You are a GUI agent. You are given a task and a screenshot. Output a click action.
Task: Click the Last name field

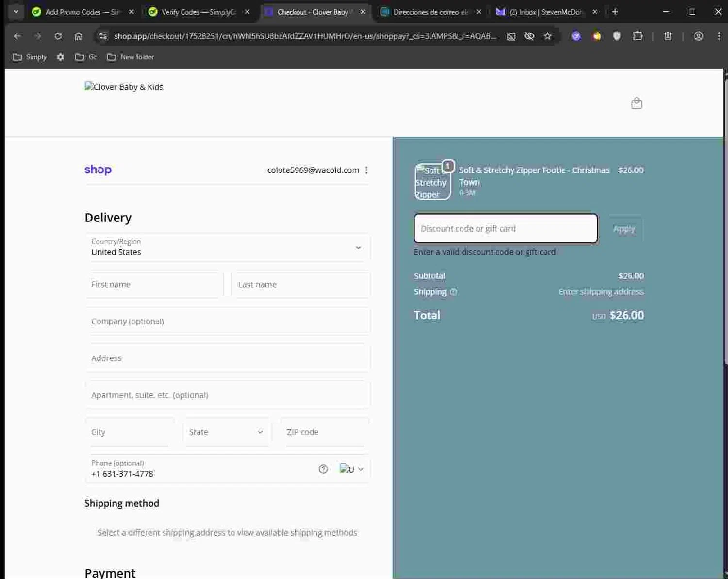[301, 284]
